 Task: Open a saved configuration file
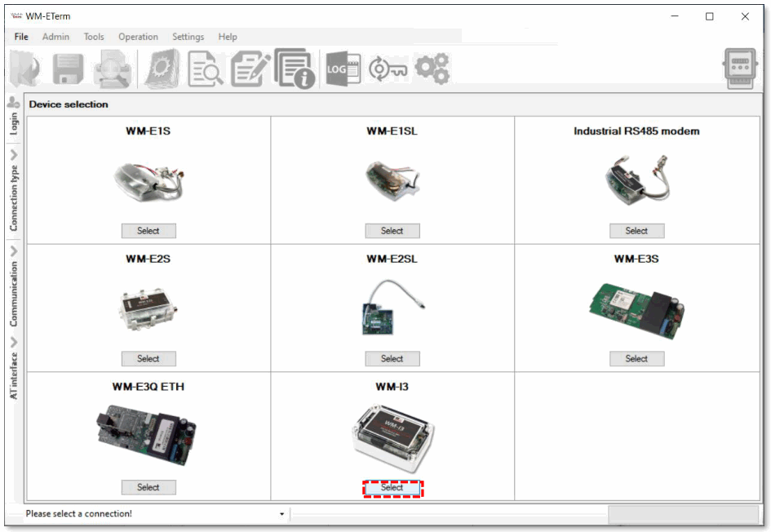[x=23, y=69]
